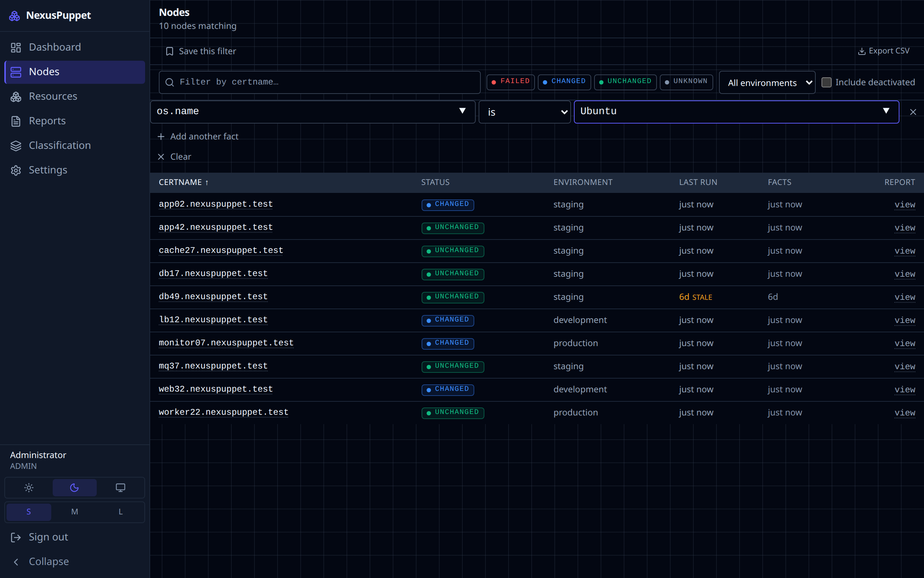Click the Sign out icon
This screenshot has height=578, width=924.
coord(16,538)
